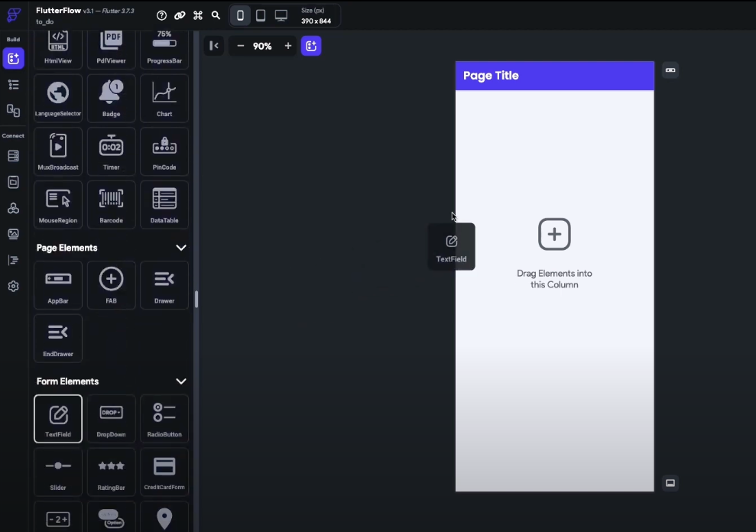Collapse the Page Elements section

pyautogui.click(x=181, y=248)
